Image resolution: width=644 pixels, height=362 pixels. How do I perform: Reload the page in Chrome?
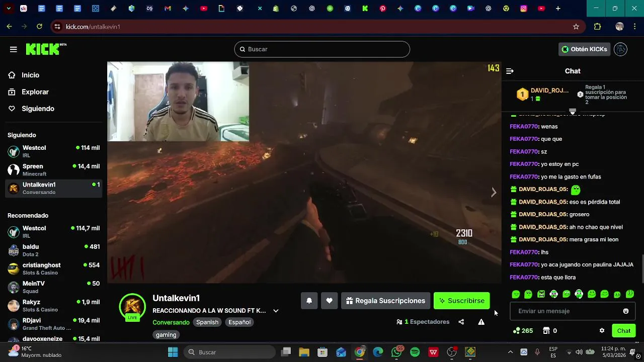click(39, 27)
